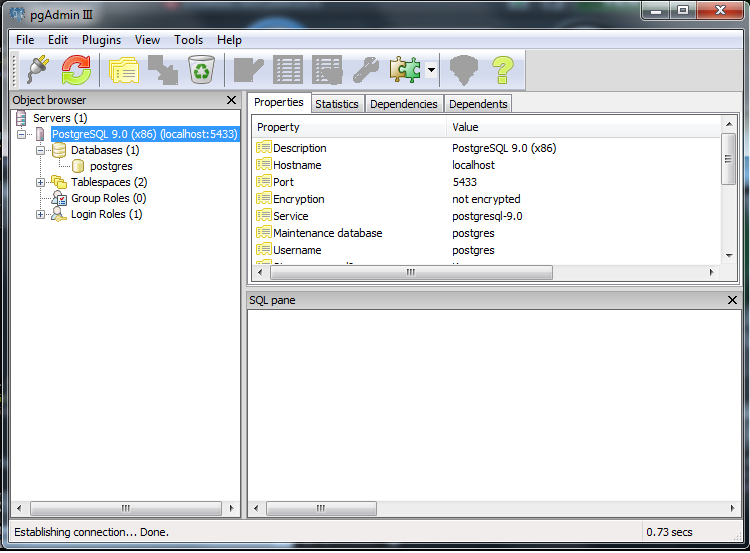Click the Plugins puzzle piece icon

(x=405, y=70)
